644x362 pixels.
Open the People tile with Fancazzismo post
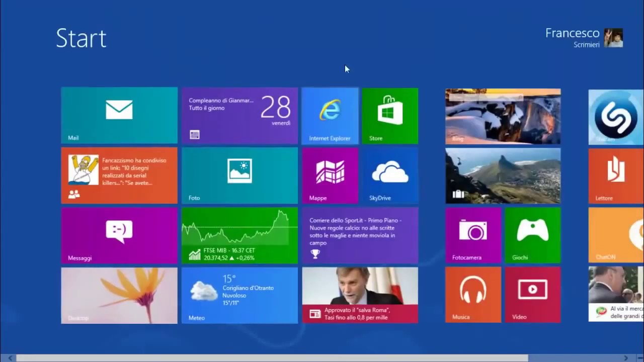pos(119,175)
